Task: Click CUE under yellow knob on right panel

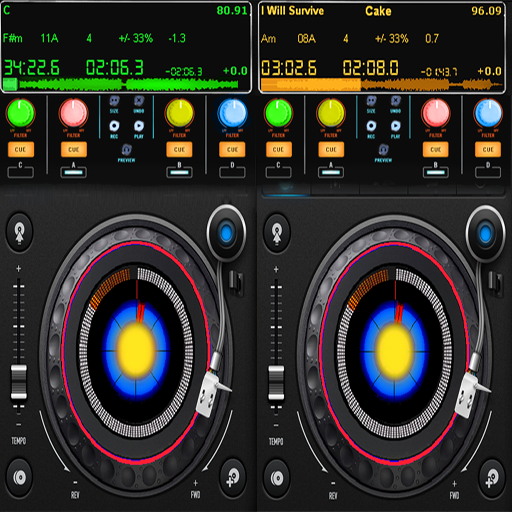Action: [x=331, y=150]
